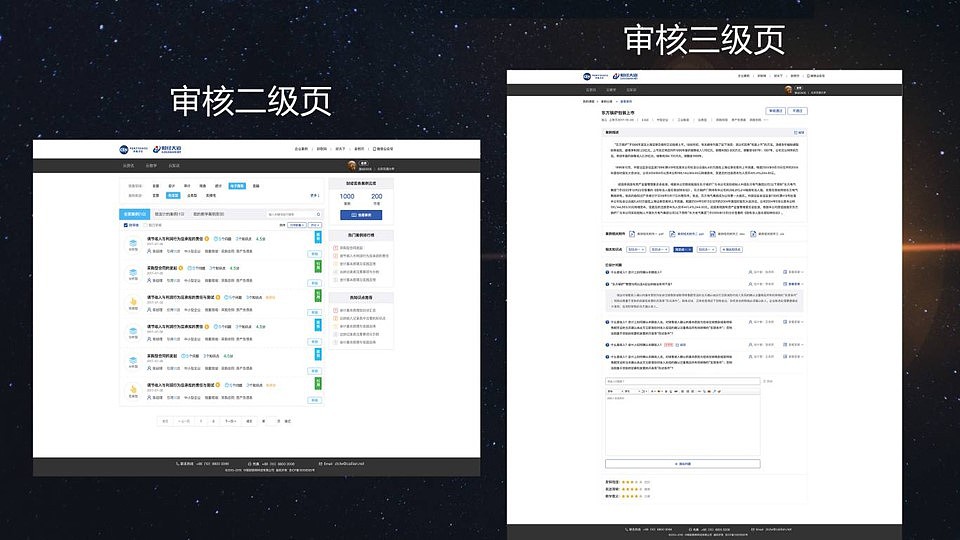Image resolution: width=960 pixels, height=540 pixels.
Task: Select highlighted blue filter in first filter row
Action: (x=237, y=186)
